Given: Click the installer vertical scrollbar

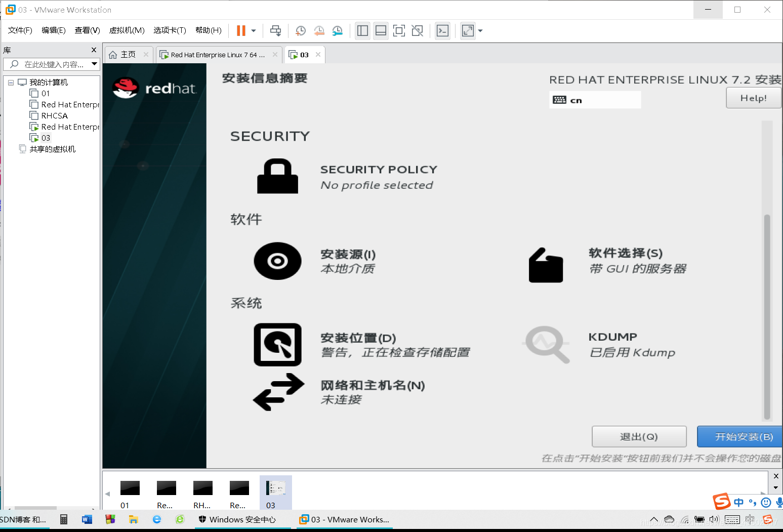Looking at the screenshot, I should tap(767, 316).
